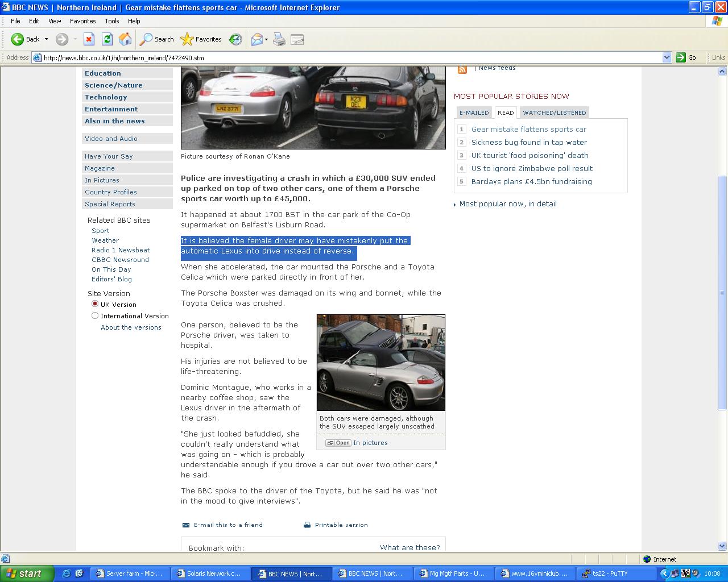
Task: Open the Help menu
Action: tap(134, 21)
